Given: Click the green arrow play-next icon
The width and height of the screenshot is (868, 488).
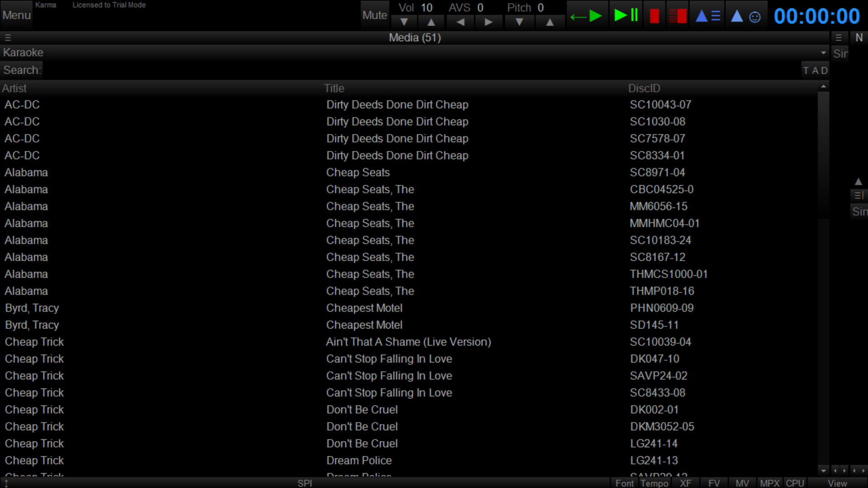Looking at the screenshot, I should point(586,17).
